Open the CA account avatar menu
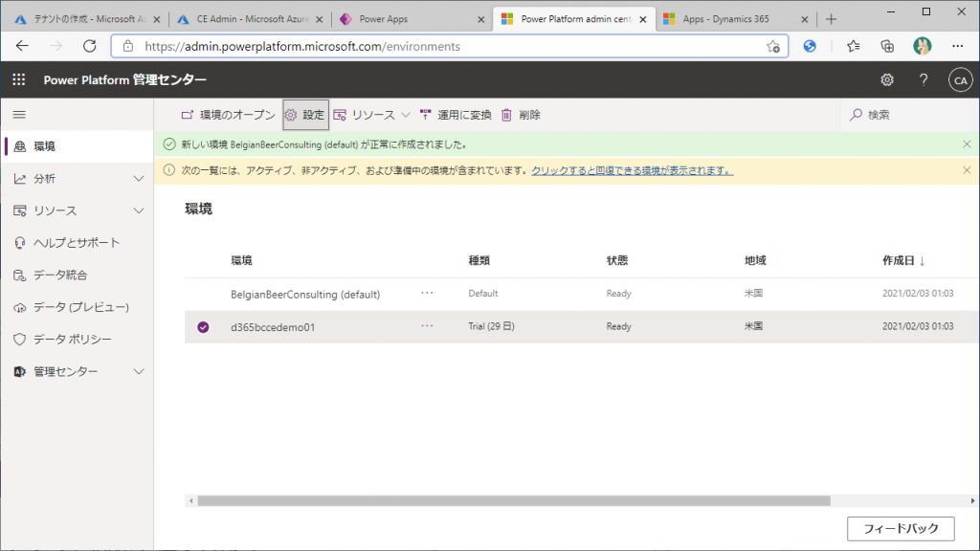Viewport: 980px width, 551px height. point(960,80)
